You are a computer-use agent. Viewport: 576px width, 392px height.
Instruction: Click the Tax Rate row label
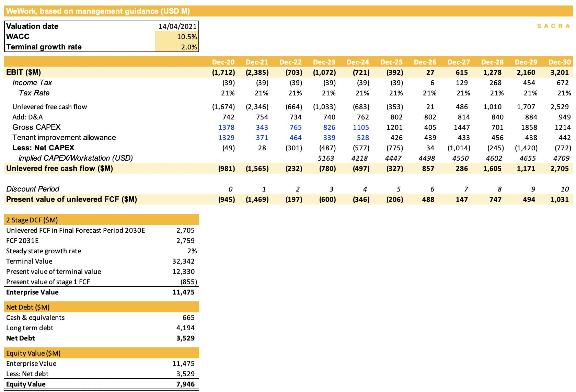tap(34, 93)
